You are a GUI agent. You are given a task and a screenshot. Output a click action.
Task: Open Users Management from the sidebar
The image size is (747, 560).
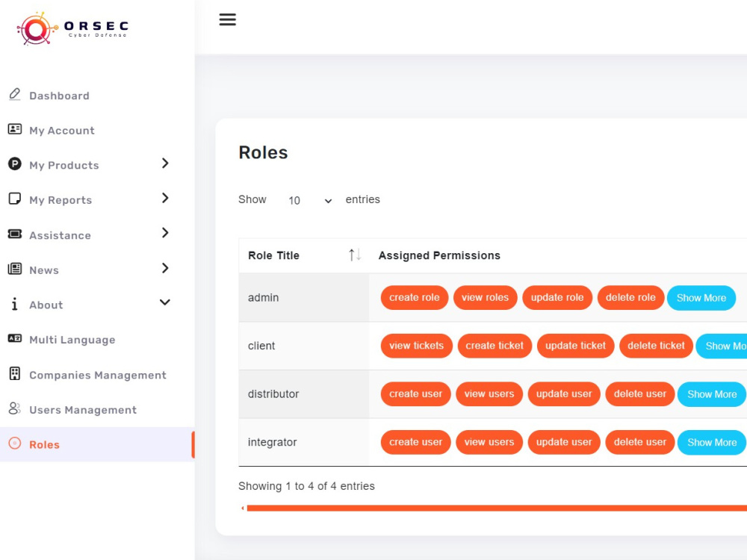tap(82, 409)
